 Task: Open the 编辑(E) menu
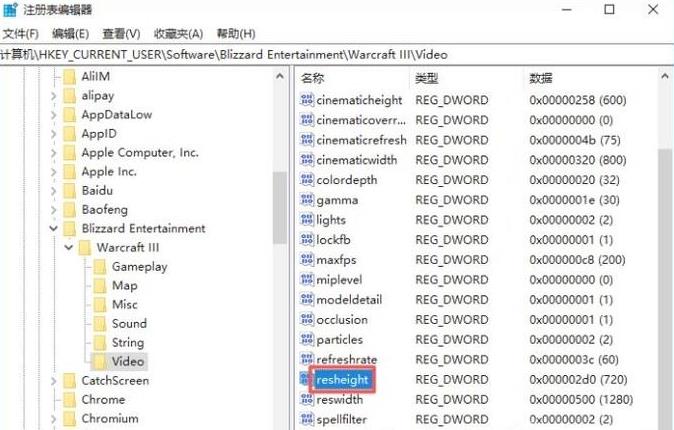(70, 34)
